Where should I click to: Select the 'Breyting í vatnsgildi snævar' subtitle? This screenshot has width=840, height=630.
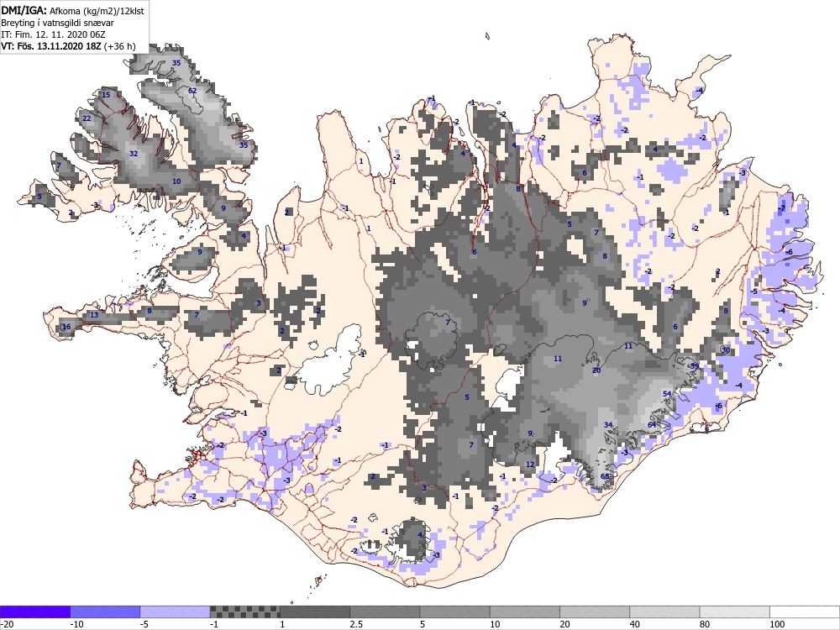coord(57,23)
